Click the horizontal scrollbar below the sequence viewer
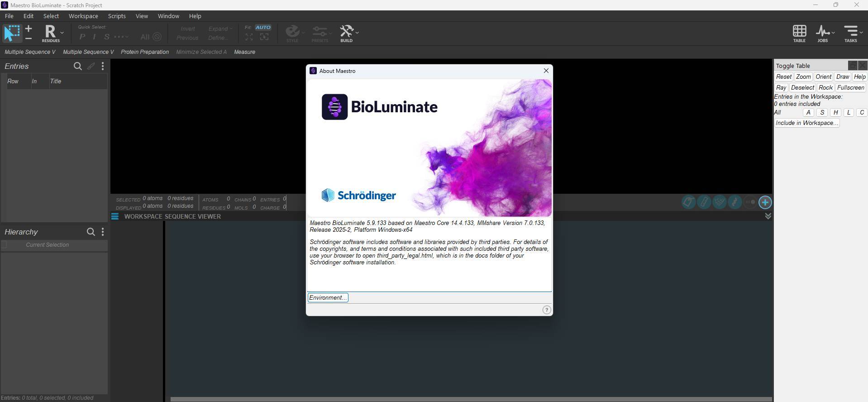 click(471, 399)
